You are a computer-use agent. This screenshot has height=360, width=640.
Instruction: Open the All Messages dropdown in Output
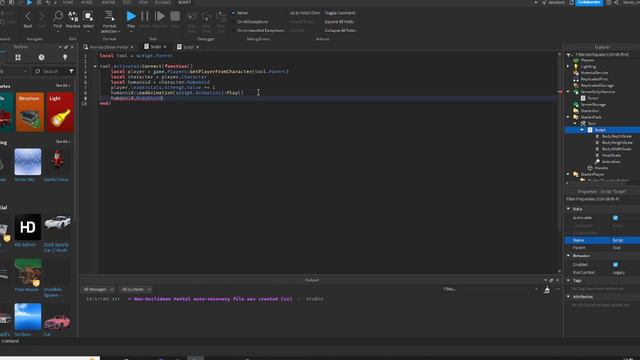tap(98, 289)
